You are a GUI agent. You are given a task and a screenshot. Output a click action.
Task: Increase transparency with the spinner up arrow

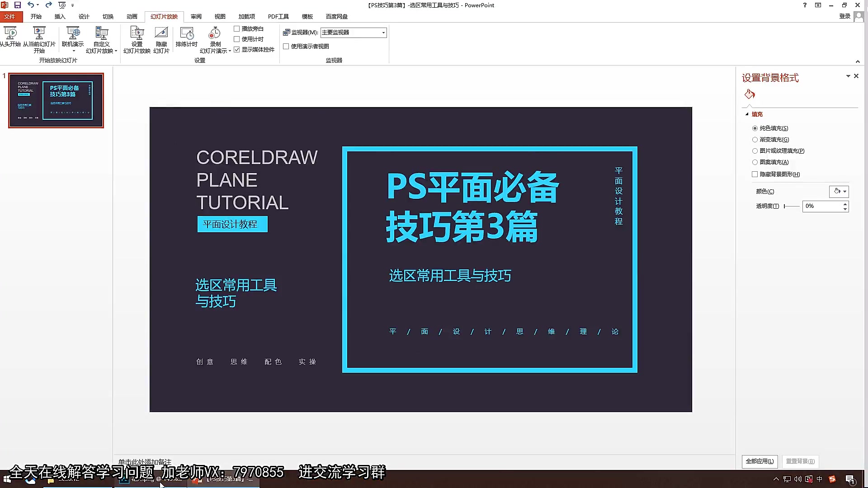(845, 204)
